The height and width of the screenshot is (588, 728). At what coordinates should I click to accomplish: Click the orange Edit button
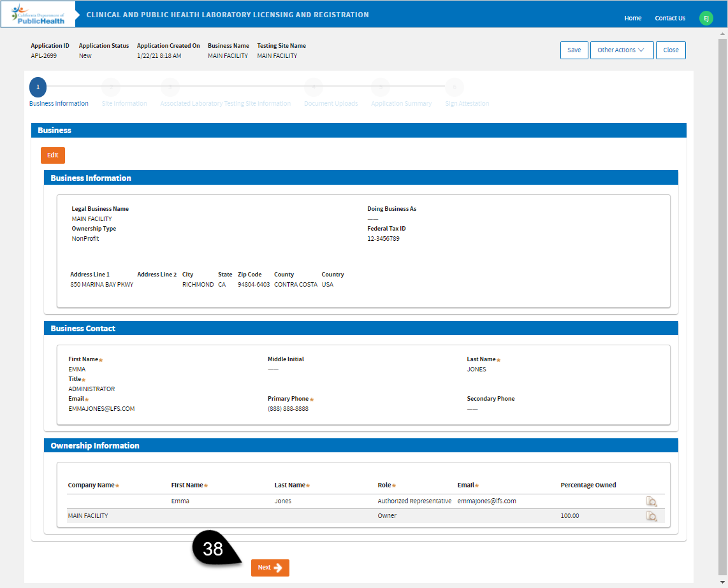(x=53, y=155)
